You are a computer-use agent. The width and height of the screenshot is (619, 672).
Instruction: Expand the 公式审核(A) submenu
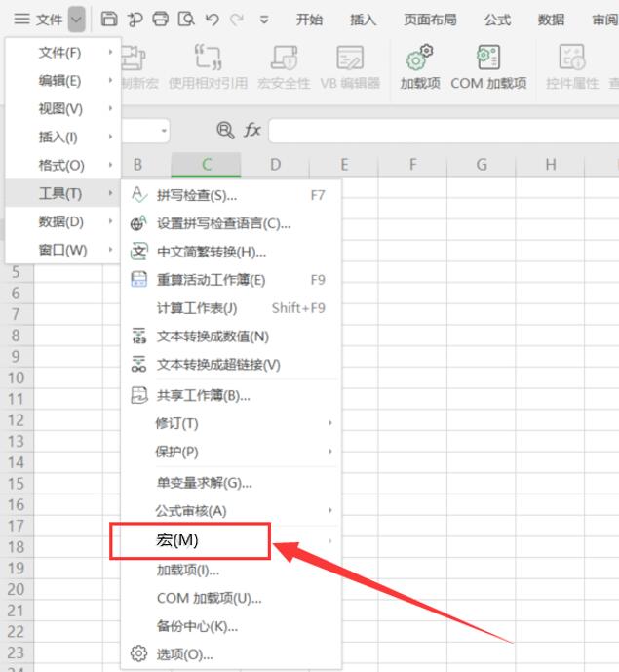[x=231, y=511]
